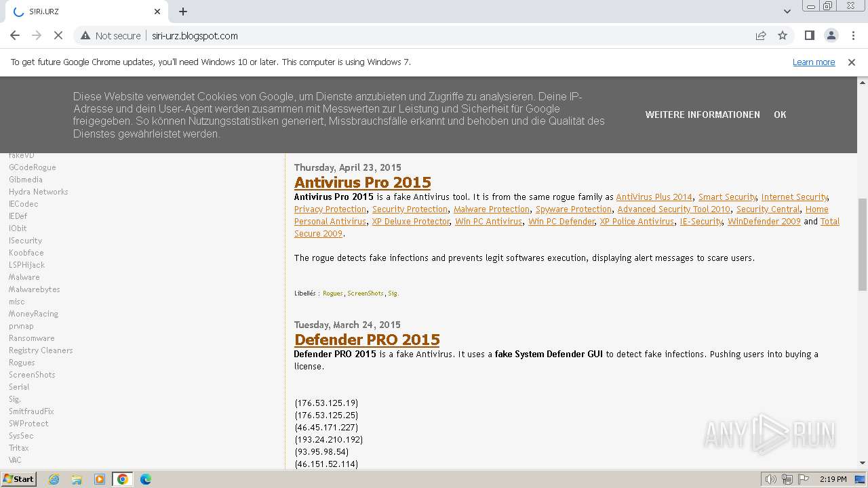Go back to previous page

tap(15, 35)
